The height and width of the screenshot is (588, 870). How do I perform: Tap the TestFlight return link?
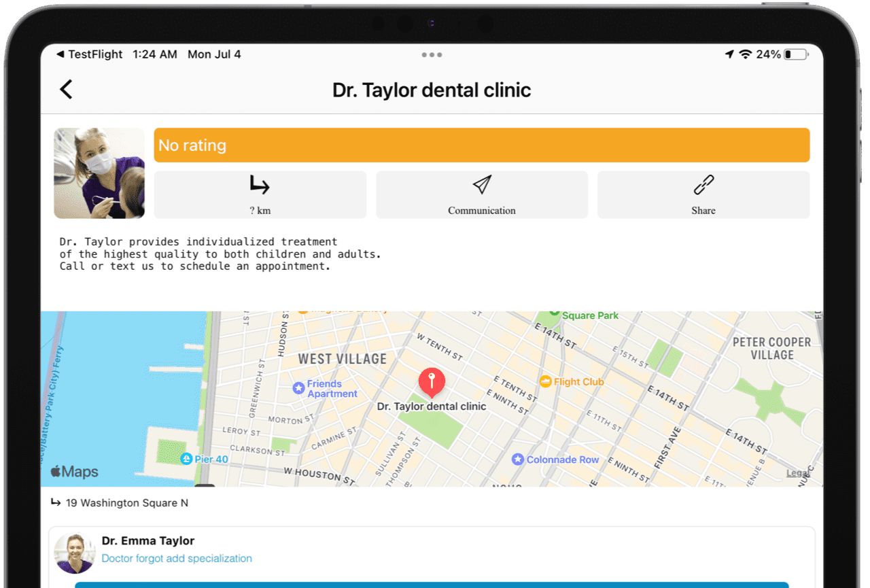90,54
